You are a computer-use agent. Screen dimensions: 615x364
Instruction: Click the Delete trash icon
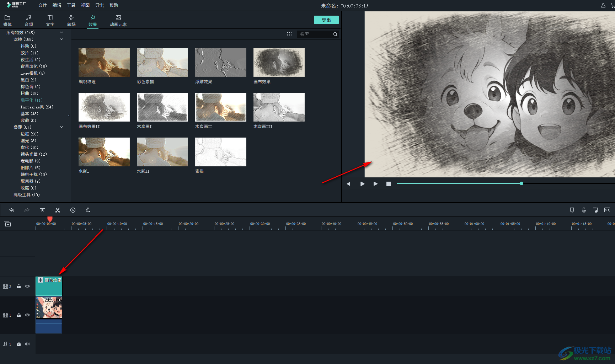coord(42,210)
